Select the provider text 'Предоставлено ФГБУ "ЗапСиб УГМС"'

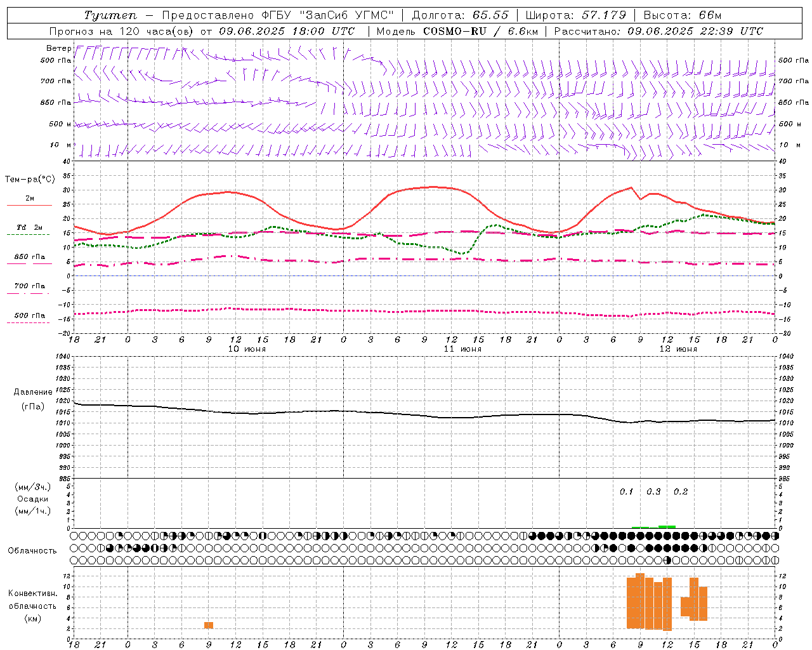(x=278, y=15)
